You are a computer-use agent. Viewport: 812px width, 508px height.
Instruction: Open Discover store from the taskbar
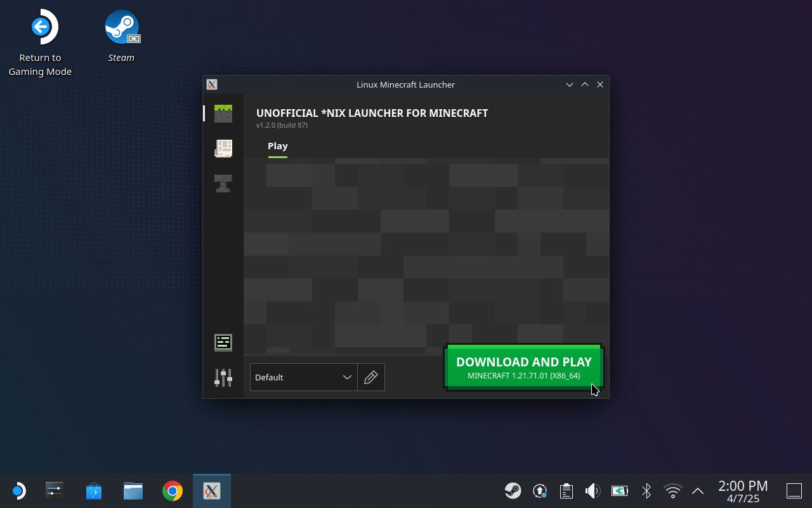(x=94, y=491)
